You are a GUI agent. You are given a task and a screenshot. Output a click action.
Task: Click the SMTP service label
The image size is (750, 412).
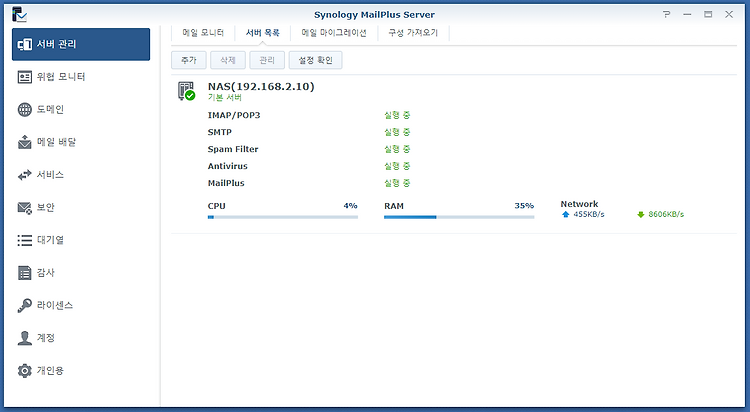coord(220,132)
